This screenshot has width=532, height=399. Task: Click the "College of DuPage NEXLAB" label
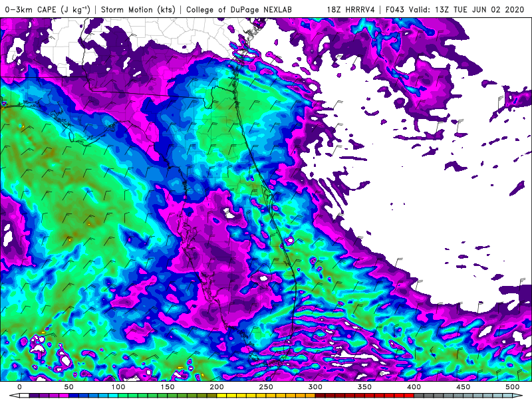(239, 9)
